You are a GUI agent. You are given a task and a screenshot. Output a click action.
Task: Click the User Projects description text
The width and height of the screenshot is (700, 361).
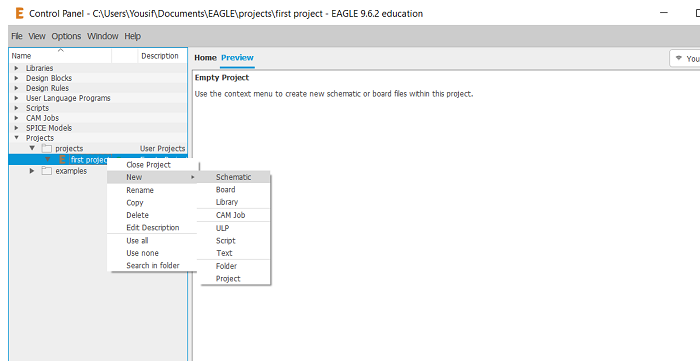162,148
